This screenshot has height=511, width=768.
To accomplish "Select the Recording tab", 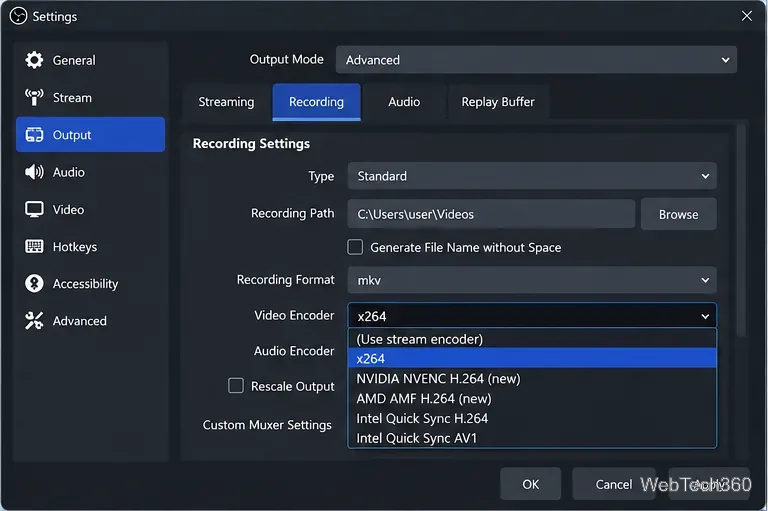I will 316,102.
